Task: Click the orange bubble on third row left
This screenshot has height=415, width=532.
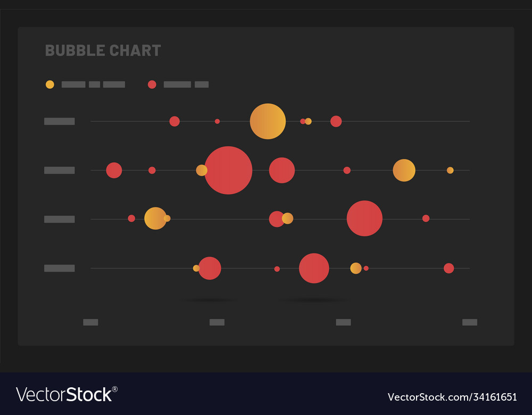Action: click(x=155, y=218)
